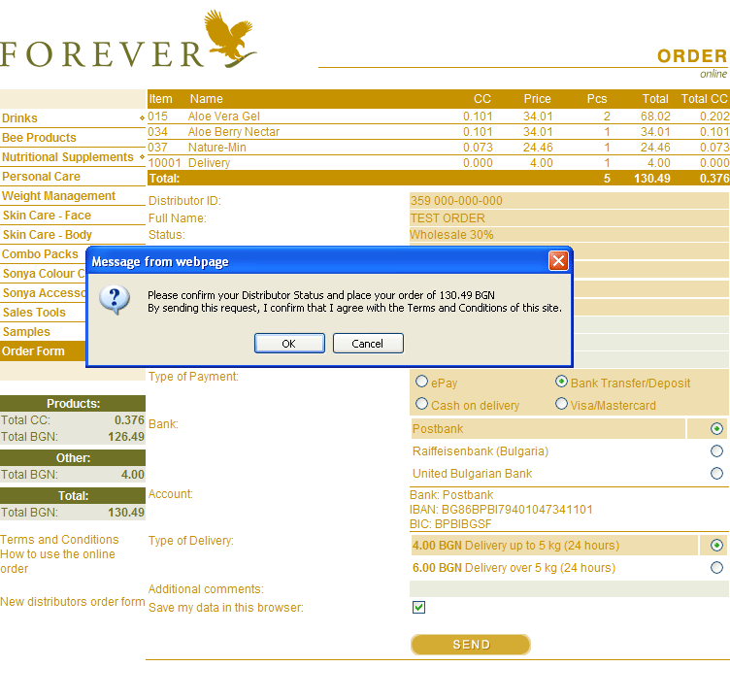Open Skin Care - Face category
The height and width of the screenshot is (700, 730).
pos(47,216)
